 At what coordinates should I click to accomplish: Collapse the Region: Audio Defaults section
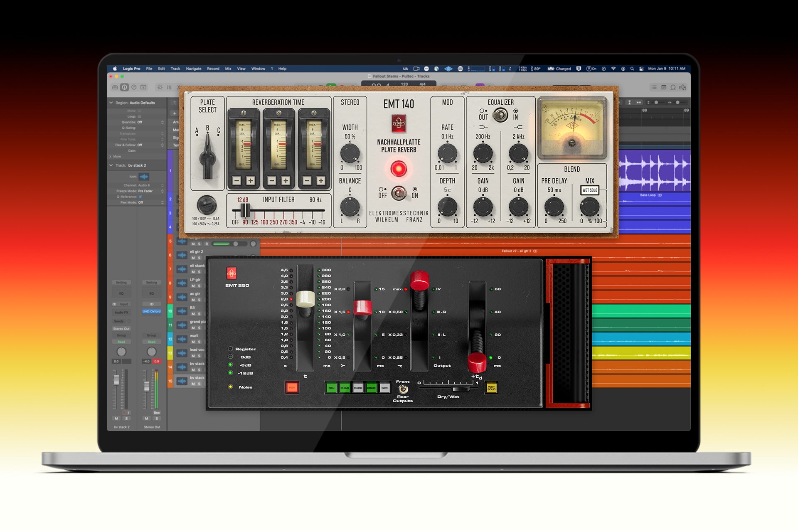(111, 103)
